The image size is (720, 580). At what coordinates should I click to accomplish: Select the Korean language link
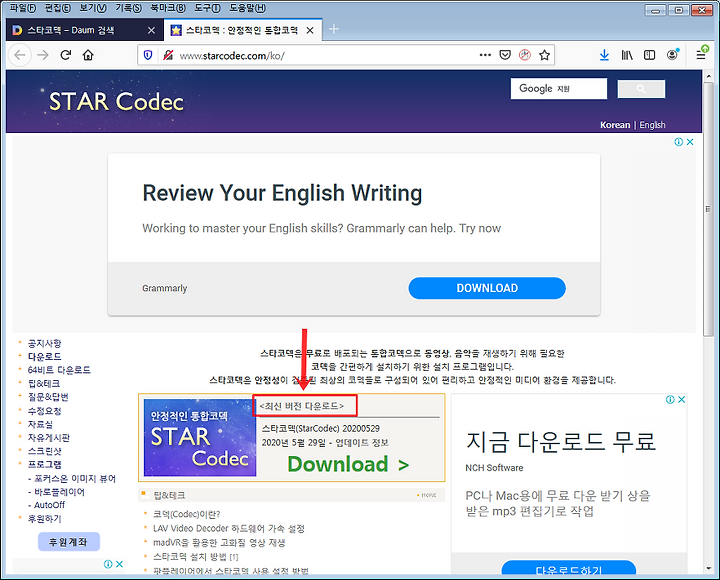(x=615, y=125)
